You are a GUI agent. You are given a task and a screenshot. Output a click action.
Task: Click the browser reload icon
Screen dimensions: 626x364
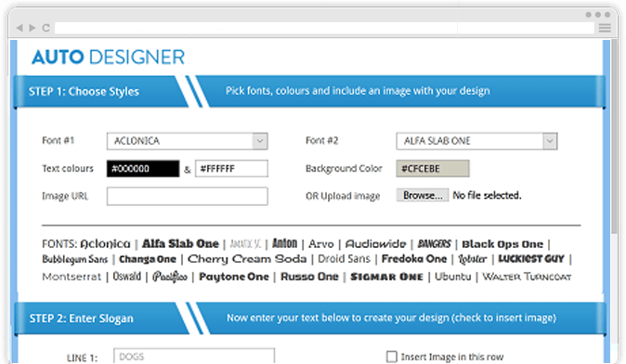(46, 28)
